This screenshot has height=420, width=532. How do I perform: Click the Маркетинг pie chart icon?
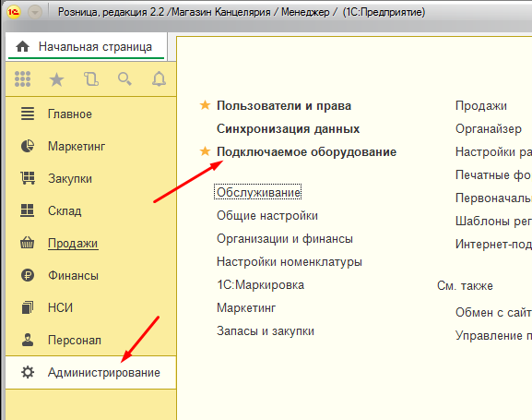(28, 146)
